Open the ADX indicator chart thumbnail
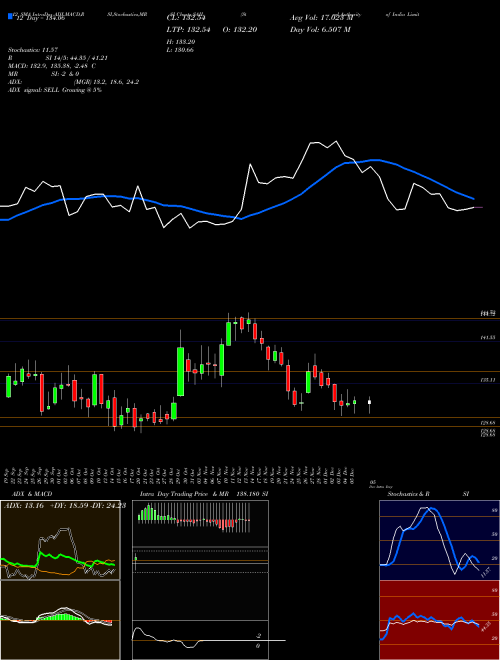The image size is (500, 660). pos(60,540)
